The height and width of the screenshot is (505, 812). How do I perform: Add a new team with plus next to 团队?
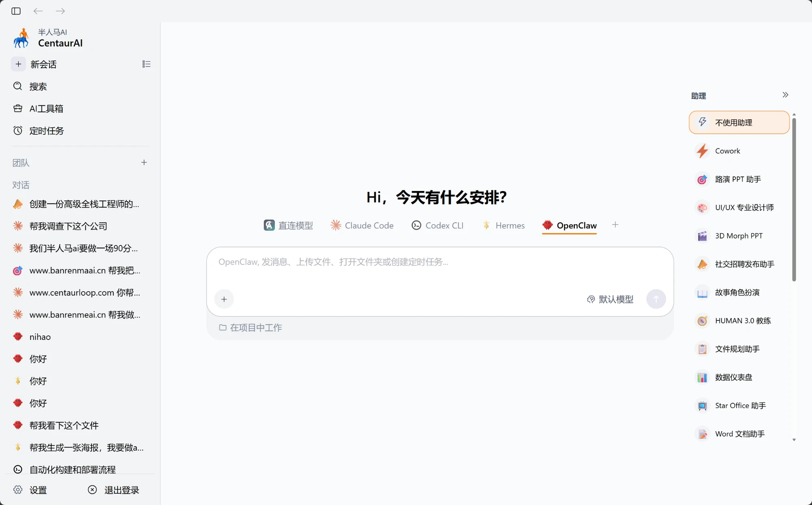coord(144,162)
